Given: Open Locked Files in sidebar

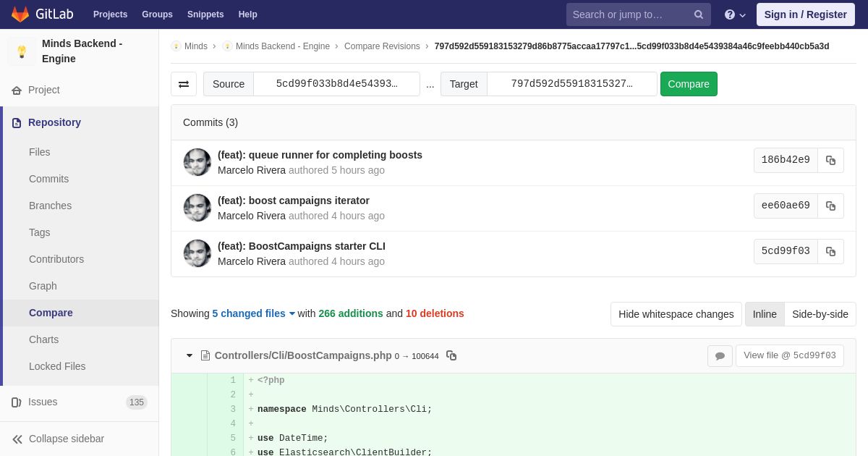Looking at the screenshot, I should click(57, 366).
